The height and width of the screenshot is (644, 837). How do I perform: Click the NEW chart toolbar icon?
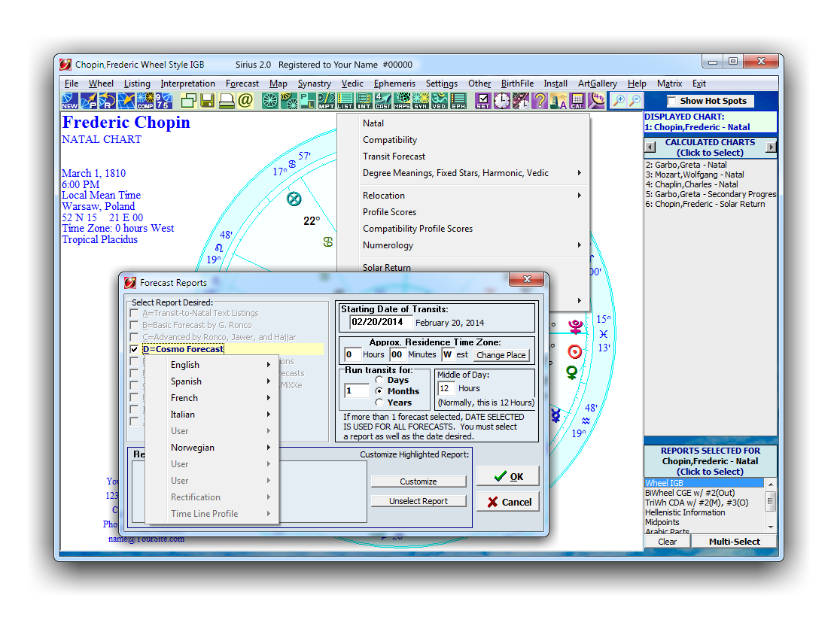(x=70, y=101)
